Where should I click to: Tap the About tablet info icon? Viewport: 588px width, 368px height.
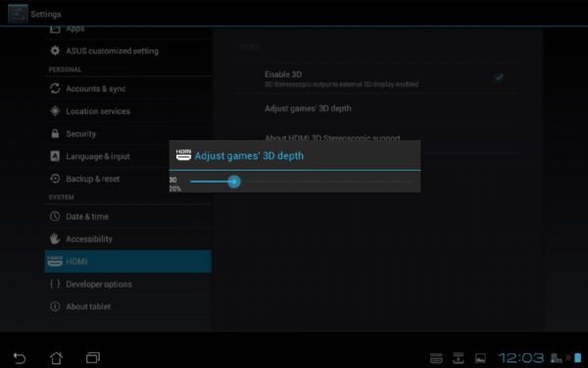click(55, 306)
